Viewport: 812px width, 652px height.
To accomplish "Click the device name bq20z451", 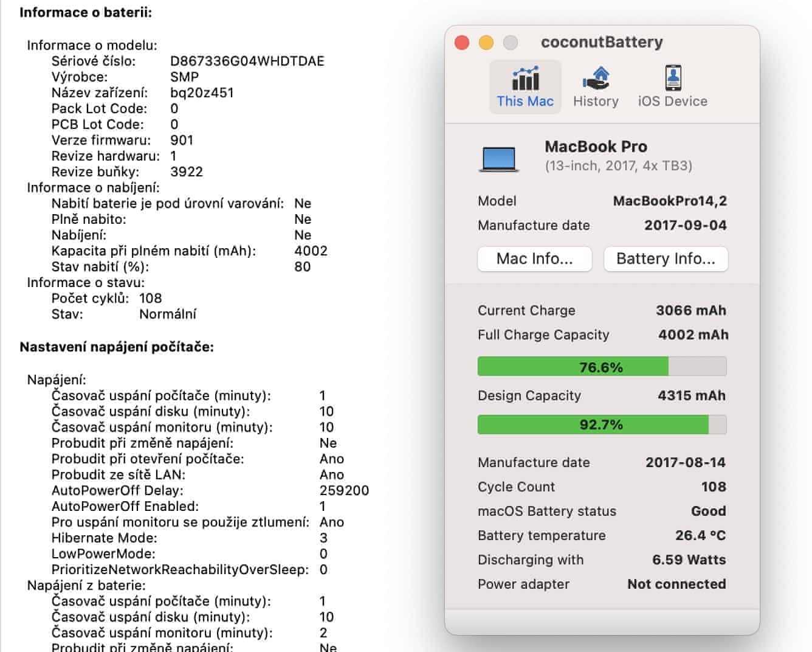I will pos(202,92).
